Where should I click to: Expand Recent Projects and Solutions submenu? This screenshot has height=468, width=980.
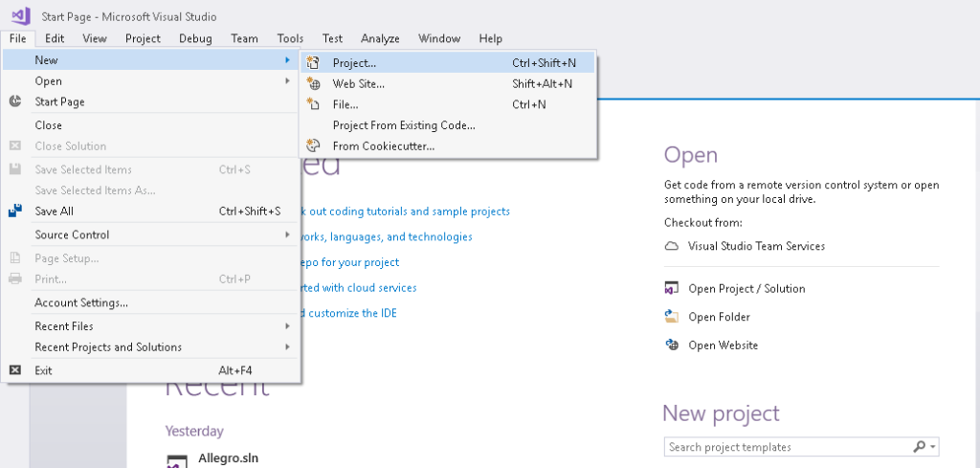click(153, 347)
